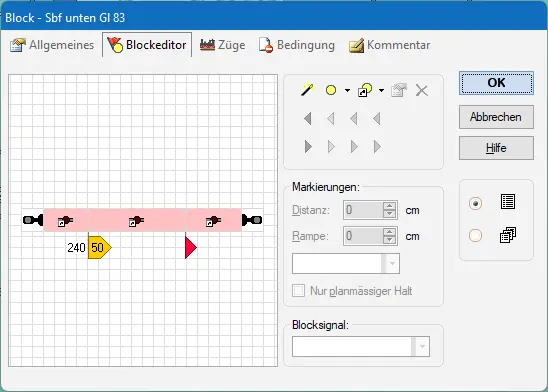Open the Allgemeines tab
The image size is (548, 392).
click(x=52, y=45)
